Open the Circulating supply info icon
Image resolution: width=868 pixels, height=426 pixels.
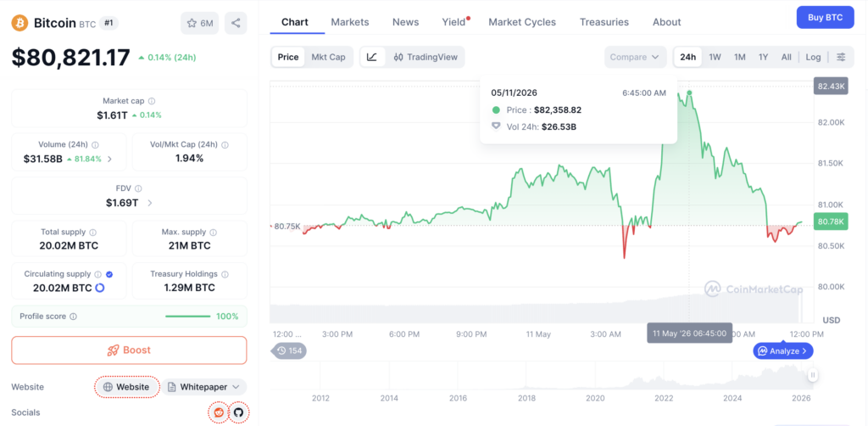[x=98, y=274]
